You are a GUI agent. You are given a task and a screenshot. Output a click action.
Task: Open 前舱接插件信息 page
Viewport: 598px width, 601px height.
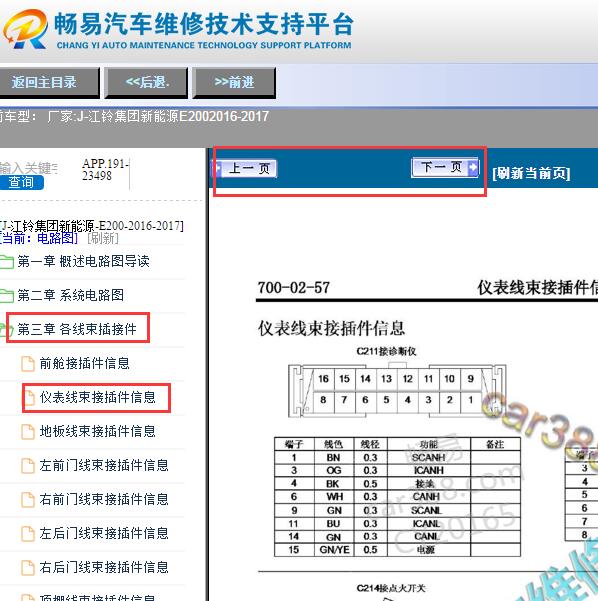point(84,363)
